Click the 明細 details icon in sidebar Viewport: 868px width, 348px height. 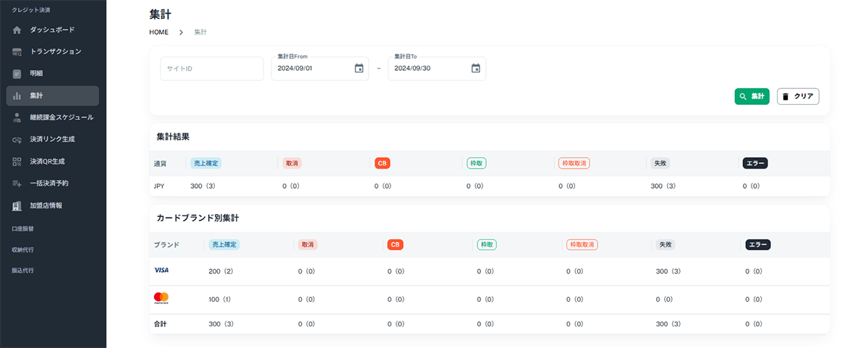coord(17,74)
